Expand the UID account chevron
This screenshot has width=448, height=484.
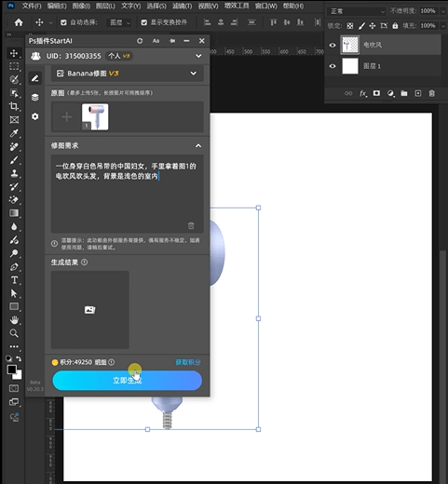coord(198,56)
